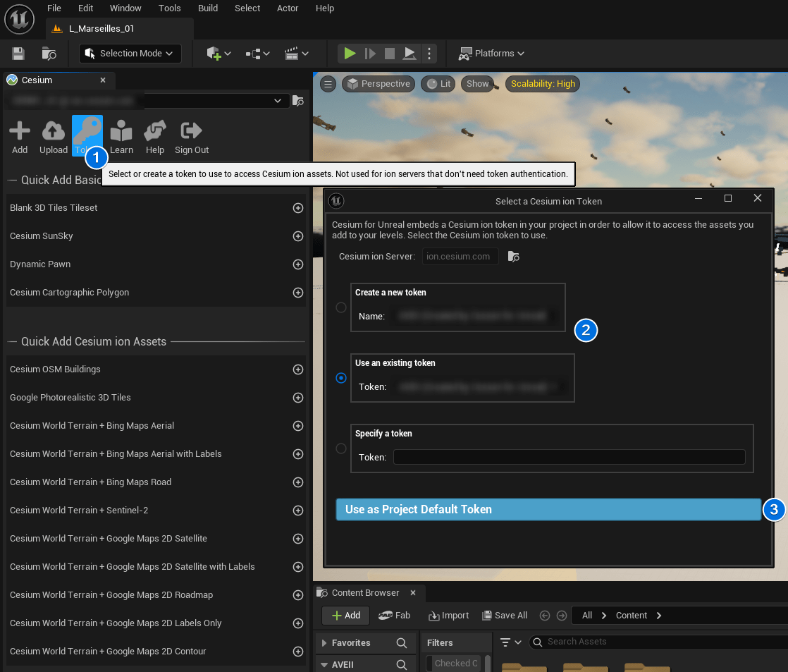
Task: Select the Use an existing token radio button
Action: tap(341, 378)
